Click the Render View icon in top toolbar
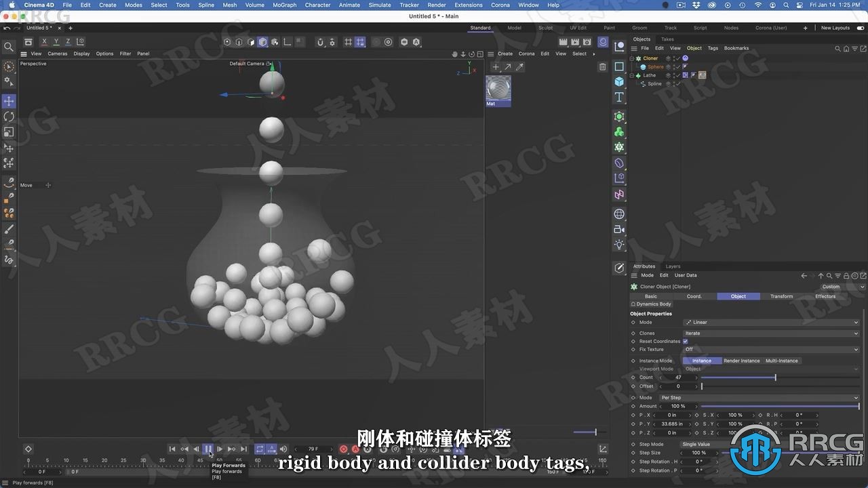This screenshot has height=488, width=868. [563, 42]
